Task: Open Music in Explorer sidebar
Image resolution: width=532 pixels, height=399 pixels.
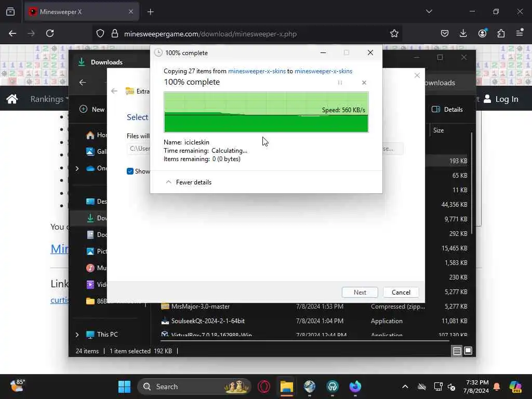Action: [96, 268]
